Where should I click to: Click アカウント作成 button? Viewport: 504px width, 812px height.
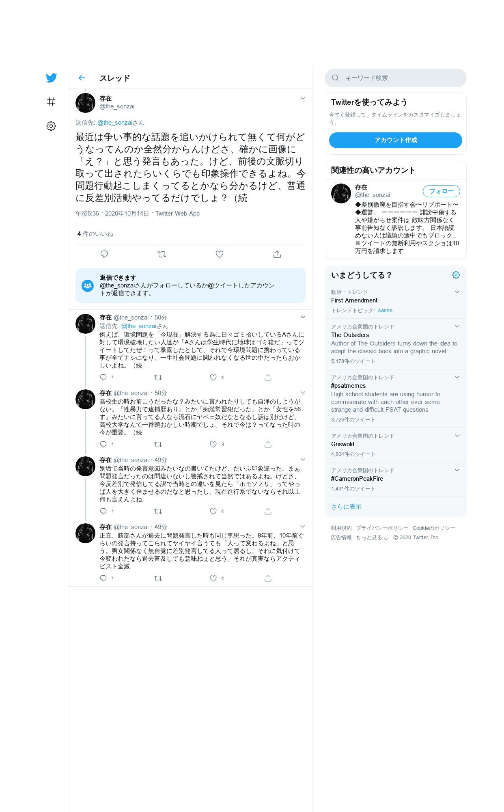tap(396, 140)
